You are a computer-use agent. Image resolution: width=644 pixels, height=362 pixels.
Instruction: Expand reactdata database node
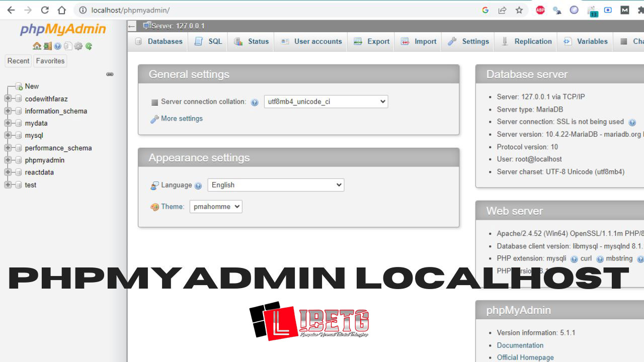point(8,172)
